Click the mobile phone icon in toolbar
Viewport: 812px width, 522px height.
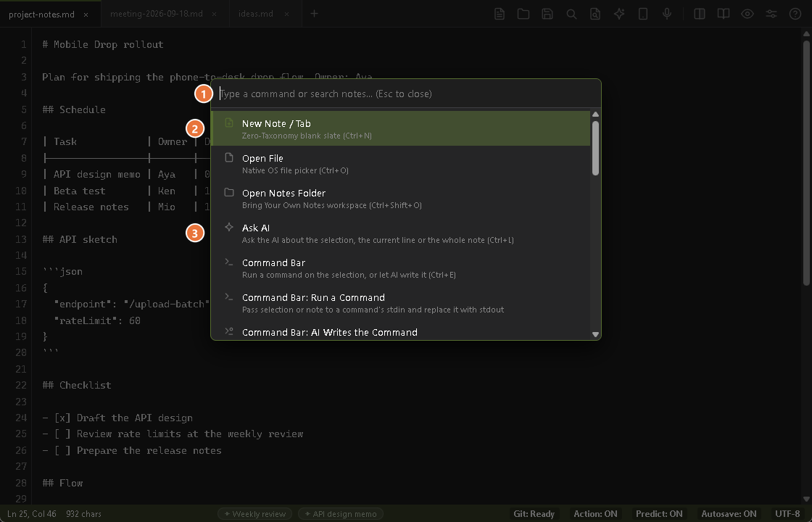click(x=642, y=14)
